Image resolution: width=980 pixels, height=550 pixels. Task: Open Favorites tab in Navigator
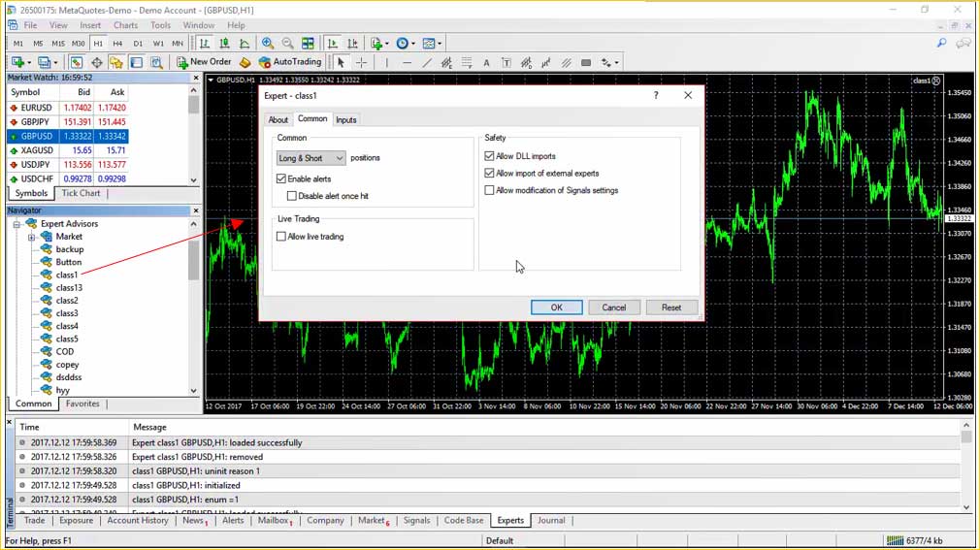coord(82,404)
